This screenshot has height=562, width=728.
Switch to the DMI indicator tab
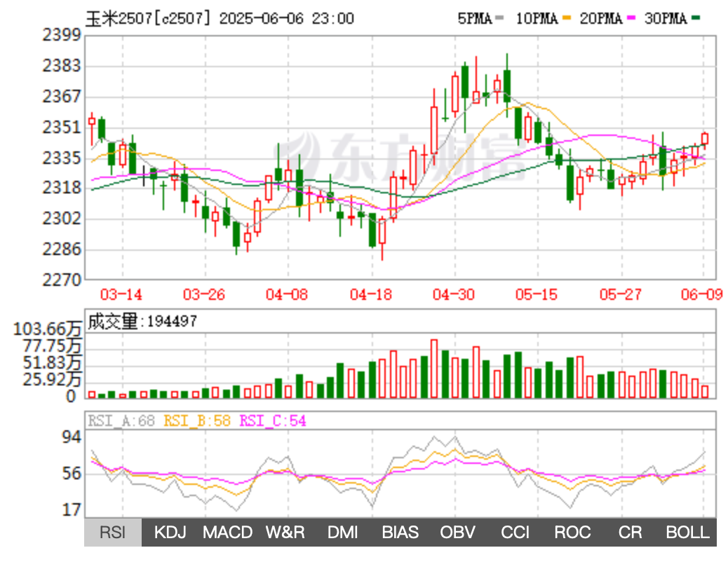pyautogui.click(x=342, y=533)
